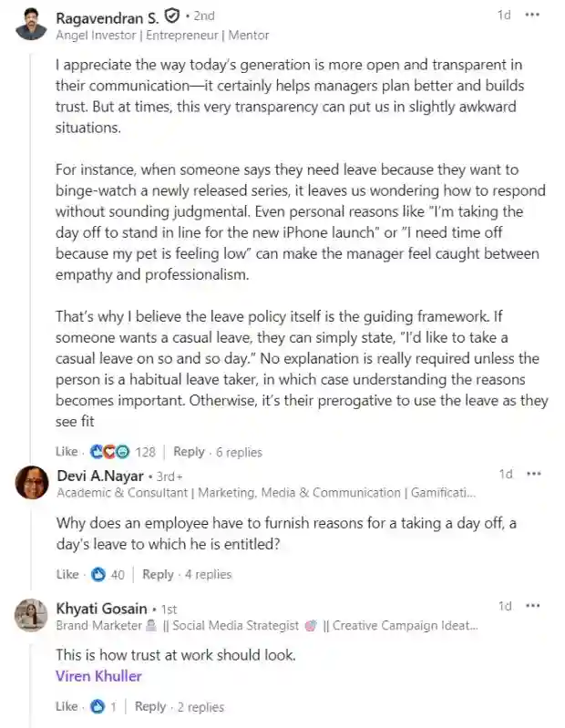Reply to Ragavendran's comment
Image resolution: width=565 pixels, height=728 pixels.
point(189,452)
